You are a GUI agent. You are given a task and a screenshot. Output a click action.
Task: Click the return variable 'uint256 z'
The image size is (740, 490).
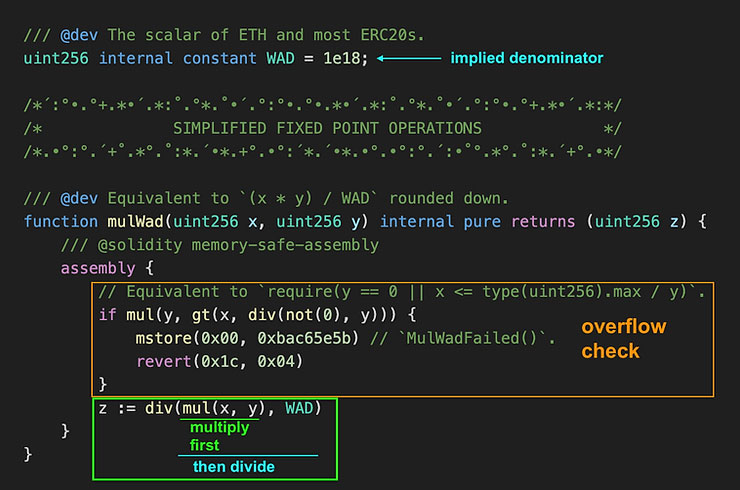point(637,221)
